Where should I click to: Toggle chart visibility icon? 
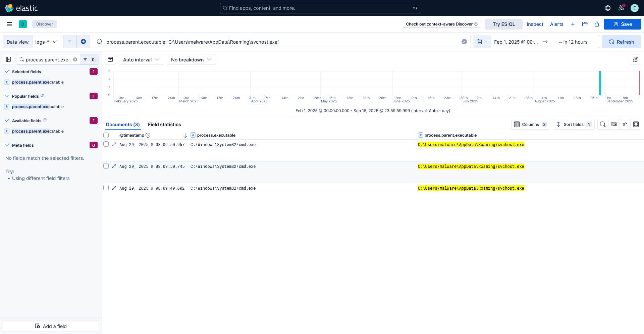click(x=110, y=59)
